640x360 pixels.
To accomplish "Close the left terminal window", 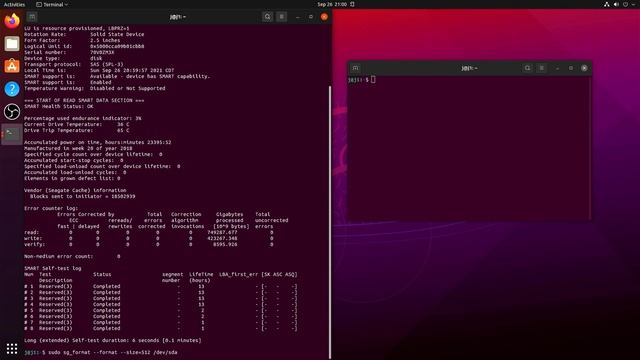I will (x=324, y=17).
